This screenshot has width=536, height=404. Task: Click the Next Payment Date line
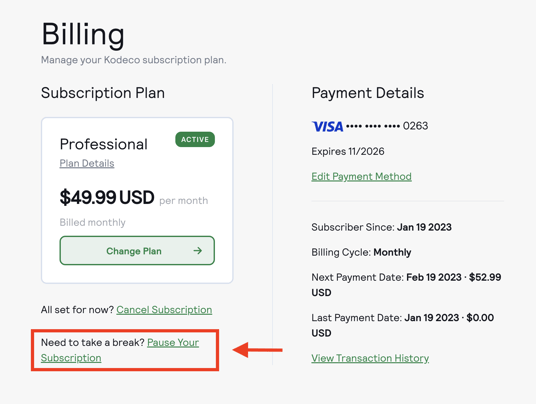[x=406, y=285]
